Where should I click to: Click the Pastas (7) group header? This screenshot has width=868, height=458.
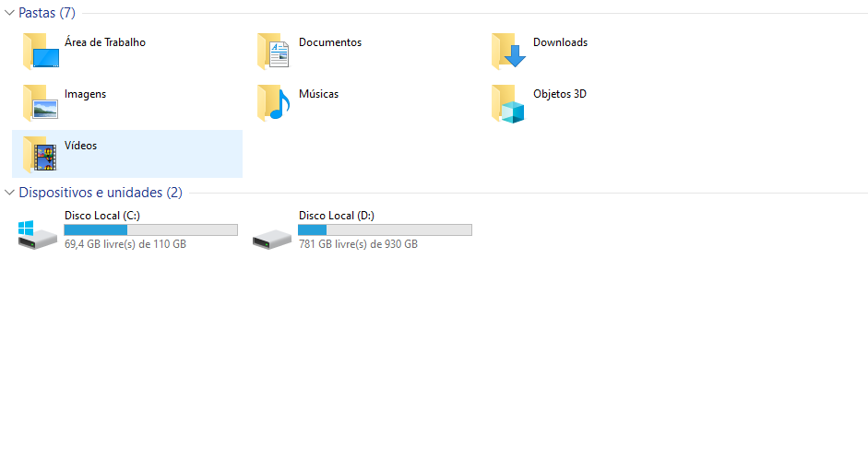point(47,13)
